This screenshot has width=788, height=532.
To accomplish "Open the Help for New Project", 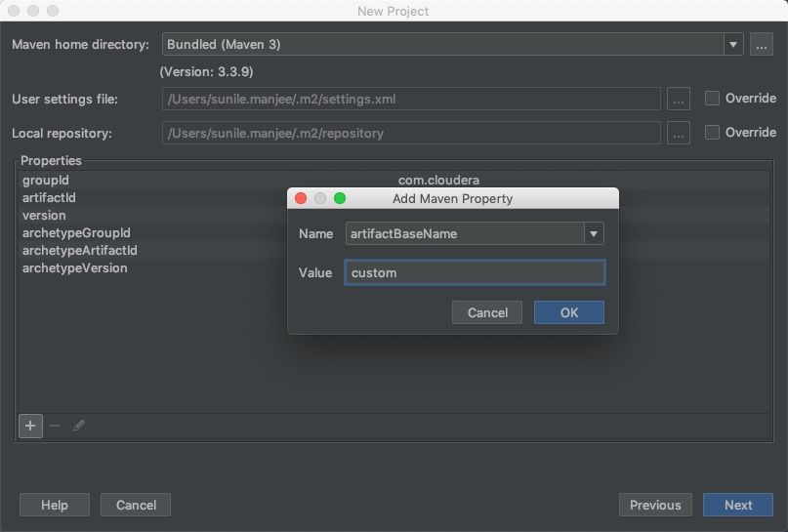I will tap(55, 505).
